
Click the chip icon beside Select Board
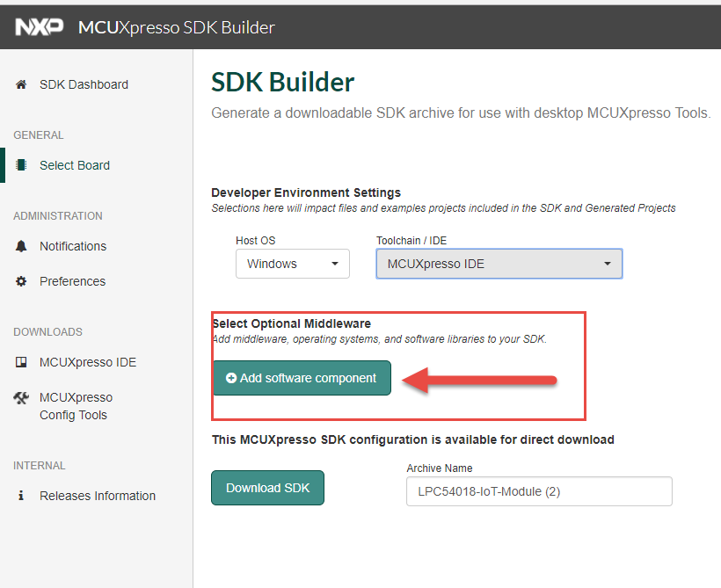21,165
